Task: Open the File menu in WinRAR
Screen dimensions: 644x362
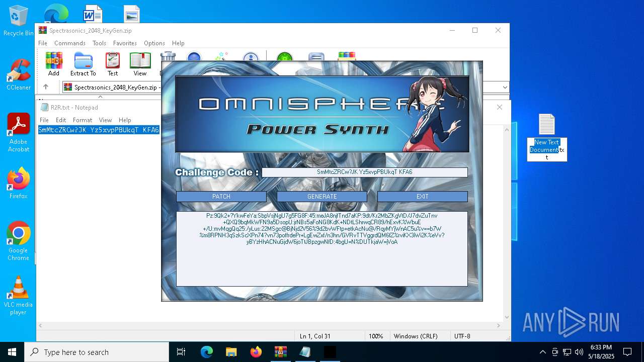Action: coord(43,43)
